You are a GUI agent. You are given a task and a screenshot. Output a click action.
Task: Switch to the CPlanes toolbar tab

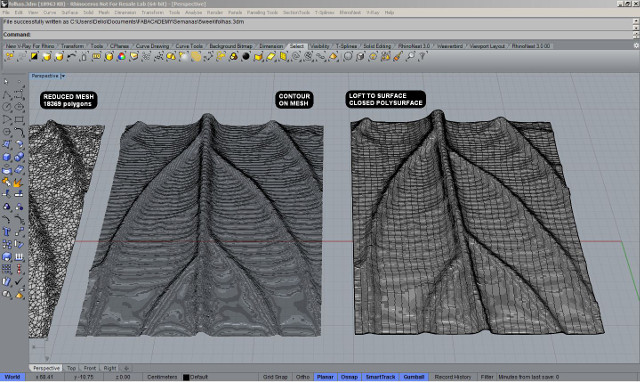click(x=119, y=46)
